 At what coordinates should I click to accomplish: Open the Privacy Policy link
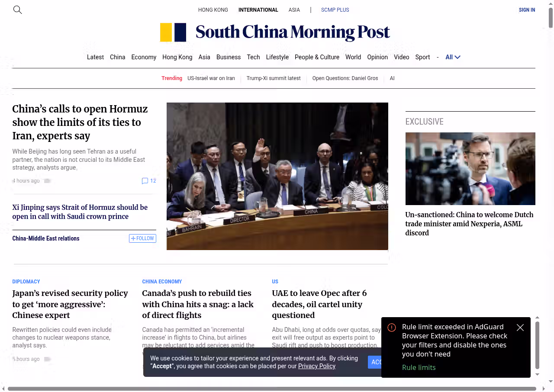pos(317,366)
